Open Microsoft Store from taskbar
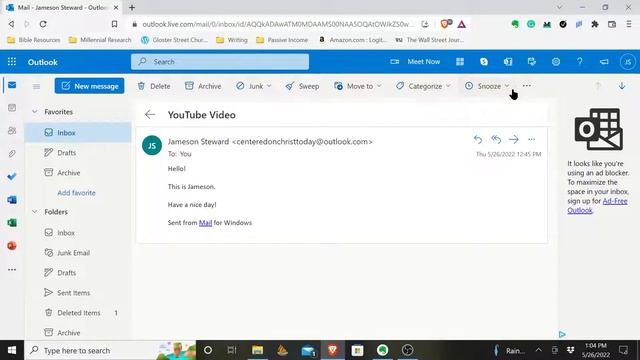 pos(357,350)
